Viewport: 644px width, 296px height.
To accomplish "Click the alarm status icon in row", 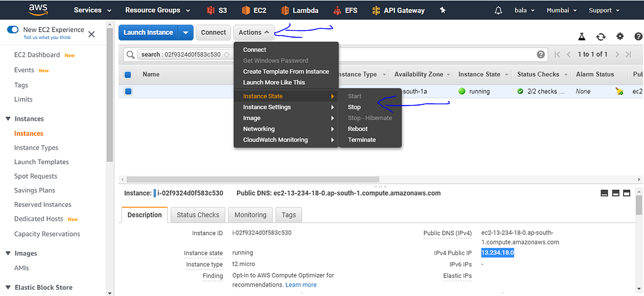I will tap(619, 92).
